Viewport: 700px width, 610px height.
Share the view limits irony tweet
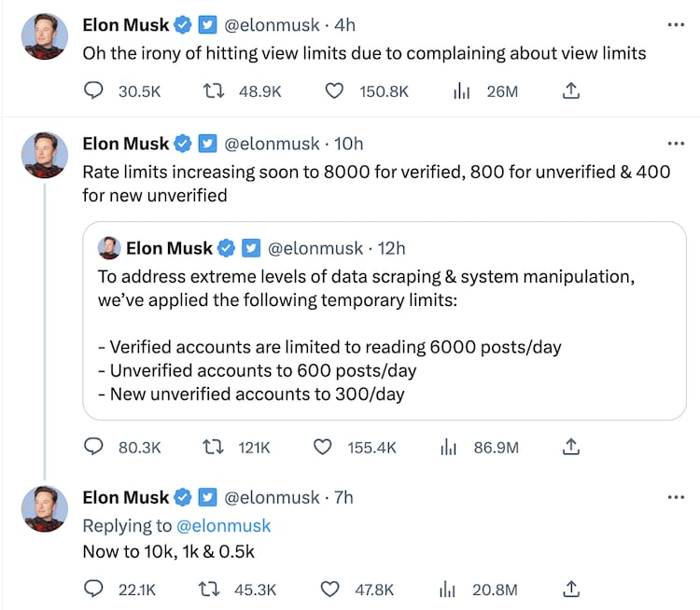572,90
